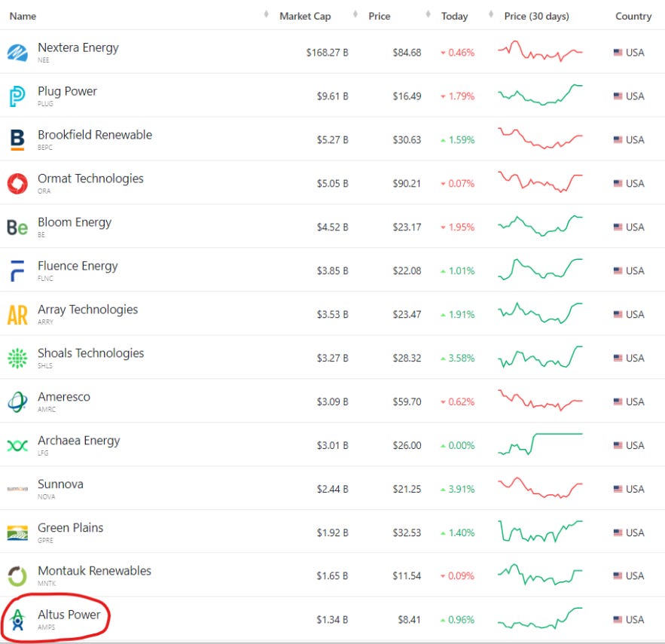Open the Shoals Technologies company link
This screenshot has width=665, height=644.
[x=91, y=353]
